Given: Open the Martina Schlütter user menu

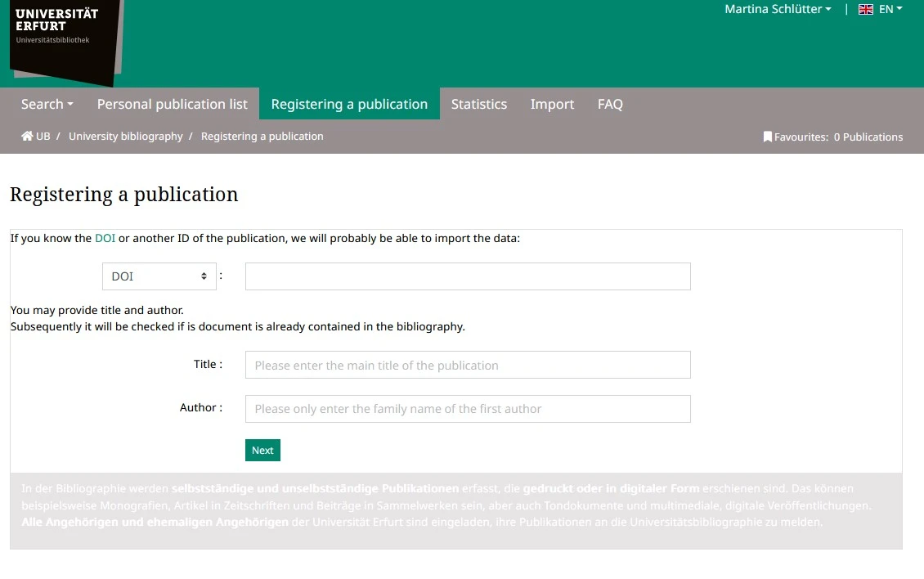Looking at the screenshot, I should point(777,10).
